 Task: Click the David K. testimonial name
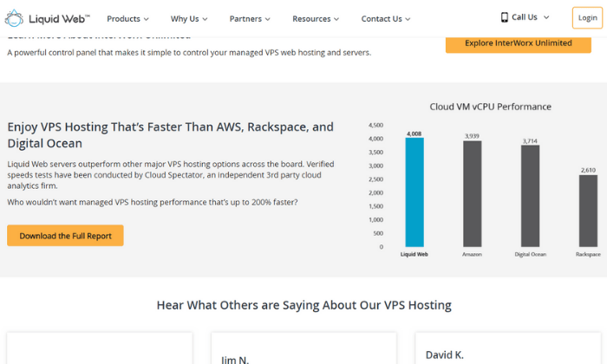444,354
